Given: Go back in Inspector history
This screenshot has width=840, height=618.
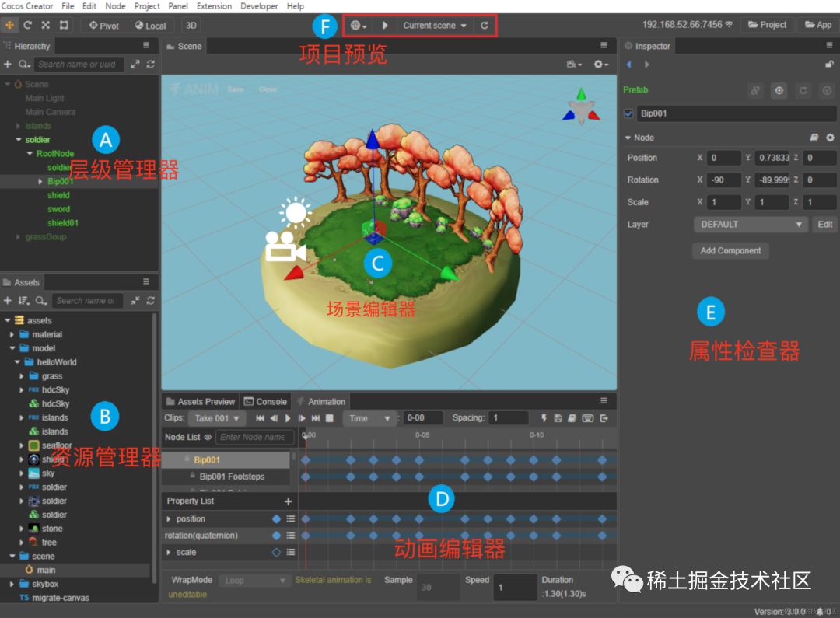Looking at the screenshot, I should click(628, 65).
